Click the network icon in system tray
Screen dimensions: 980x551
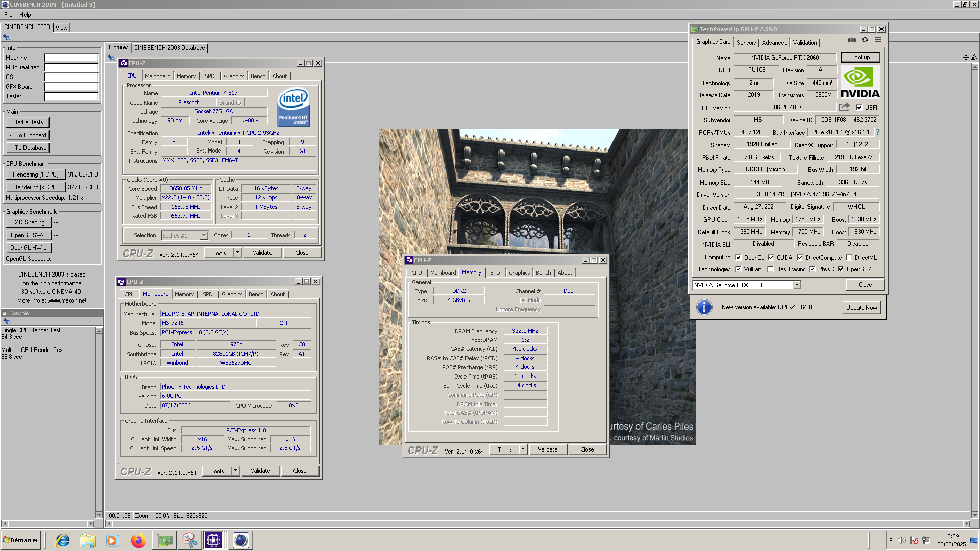click(926, 540)
